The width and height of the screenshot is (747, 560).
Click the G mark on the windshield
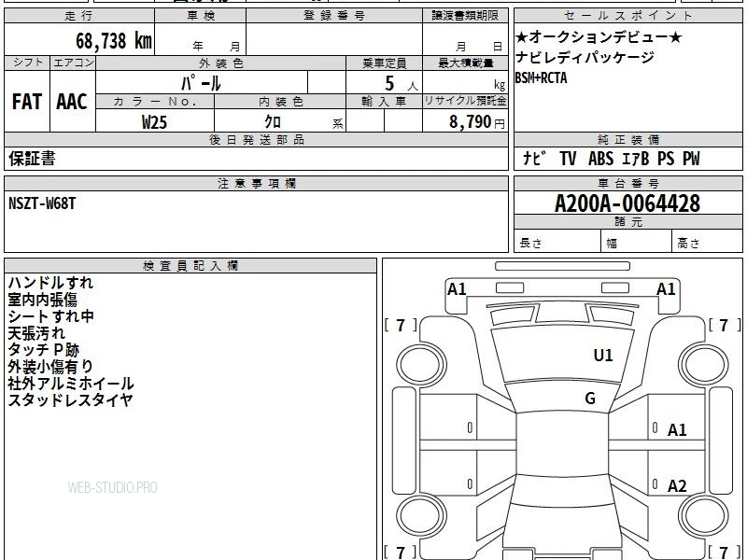click(590, 399)
